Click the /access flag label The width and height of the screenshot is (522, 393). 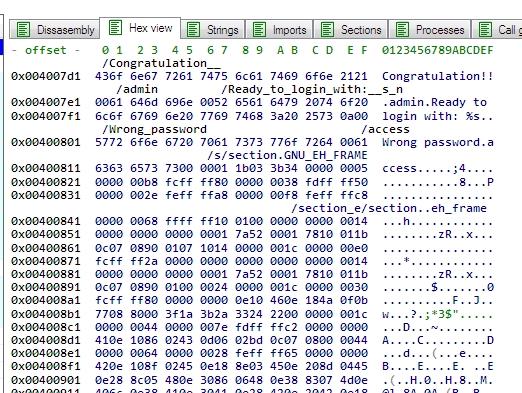[385, 129]
